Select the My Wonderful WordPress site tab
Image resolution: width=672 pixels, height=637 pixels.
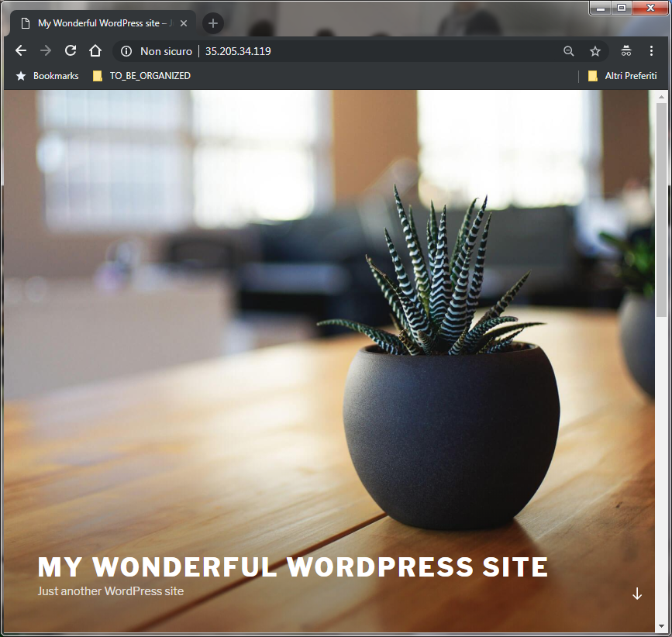(x=103, y=23)
